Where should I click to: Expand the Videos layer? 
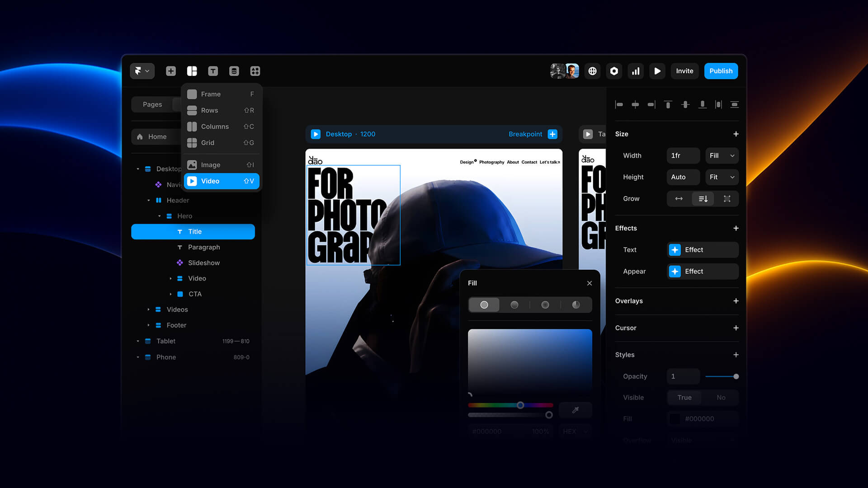pyautogui.click(x=148, y=310)
